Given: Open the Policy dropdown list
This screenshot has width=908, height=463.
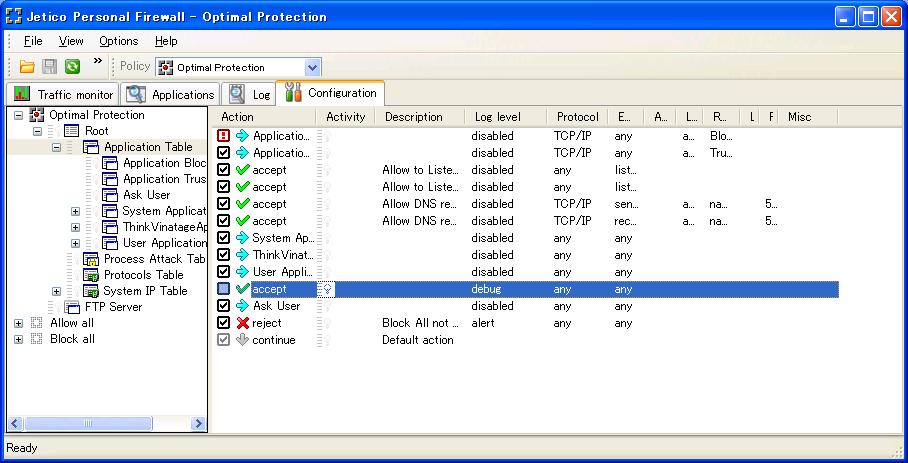Looking at the screenshot, I should pos(312,67).
